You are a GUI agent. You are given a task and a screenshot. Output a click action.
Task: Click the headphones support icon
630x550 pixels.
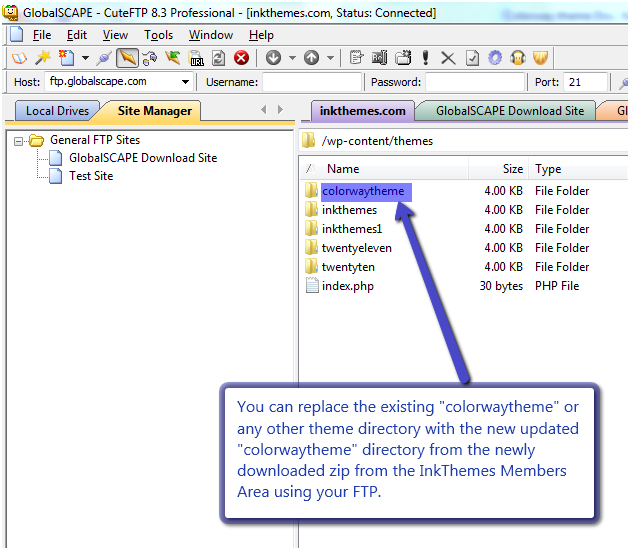[x=518, y=58]
